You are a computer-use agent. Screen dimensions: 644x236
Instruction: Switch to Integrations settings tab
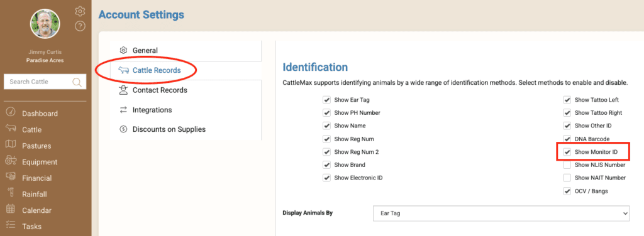pyautogui.click(x=186, y=110)
